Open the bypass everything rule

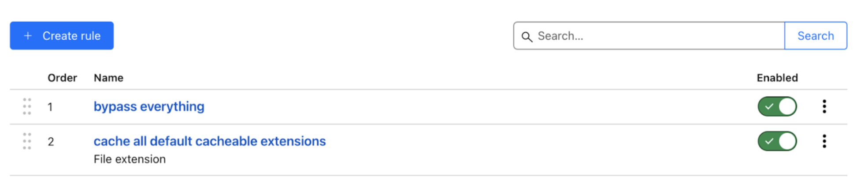point(149,106)
